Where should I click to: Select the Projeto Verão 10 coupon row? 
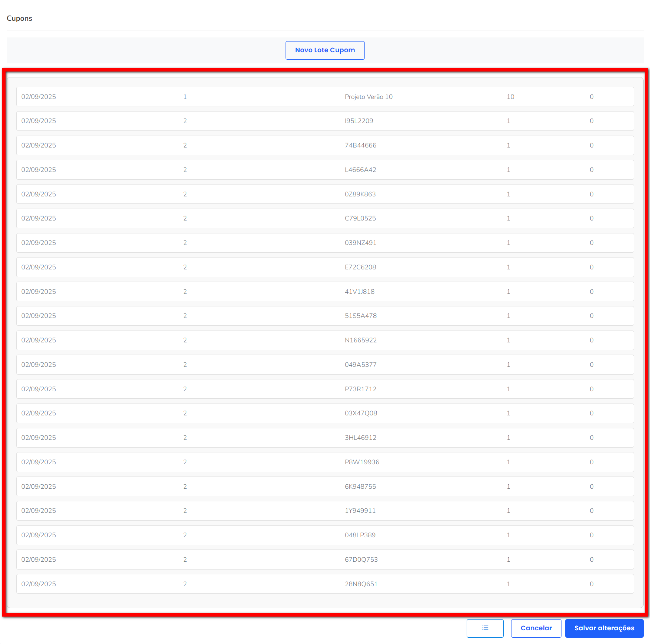coord(369,97)
